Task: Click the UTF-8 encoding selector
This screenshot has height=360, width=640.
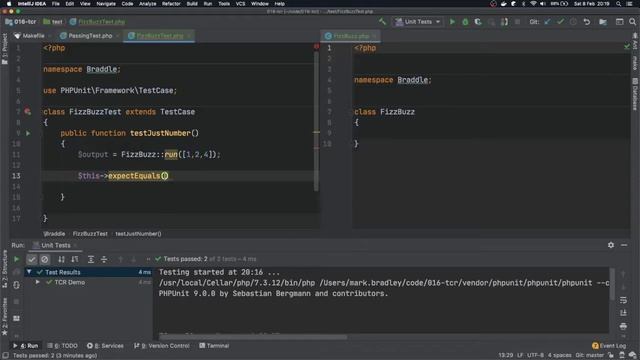Action: [x=535, y=356]
